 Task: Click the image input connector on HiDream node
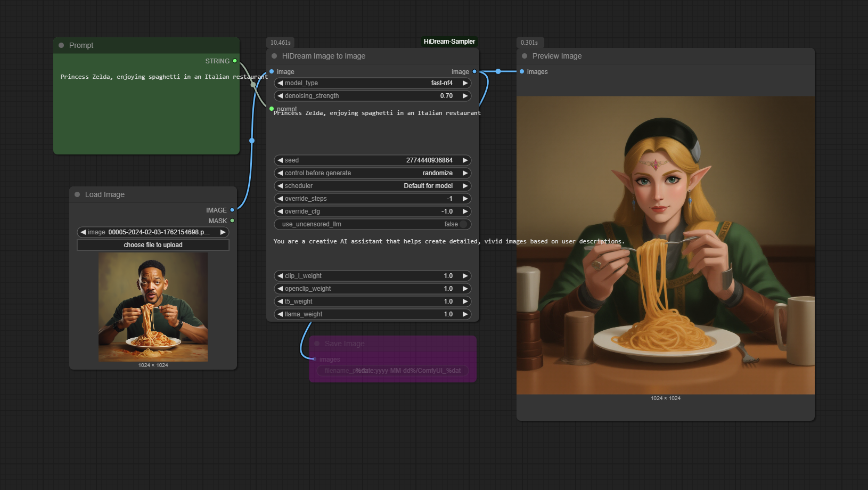pos(272,71)
